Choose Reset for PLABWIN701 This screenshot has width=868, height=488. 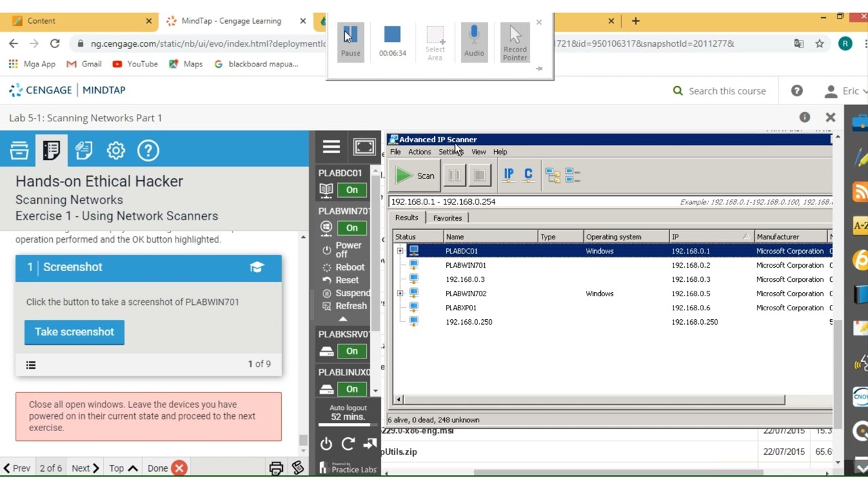click(341, 280)
